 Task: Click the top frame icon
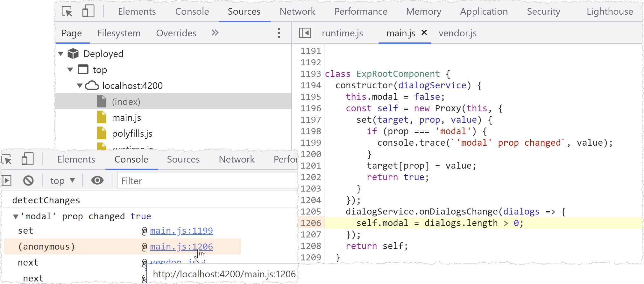click(83, 69)
